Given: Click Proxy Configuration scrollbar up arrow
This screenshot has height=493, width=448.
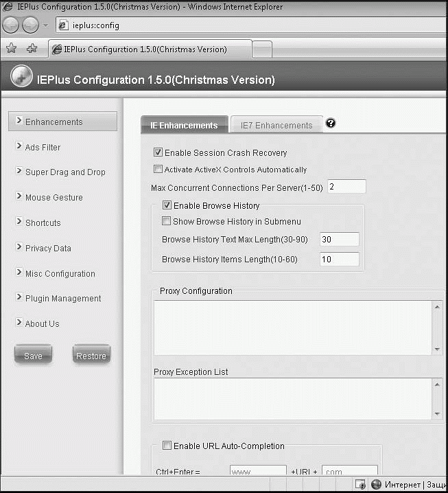Looking at the screenshot, I should click(437, 307).
